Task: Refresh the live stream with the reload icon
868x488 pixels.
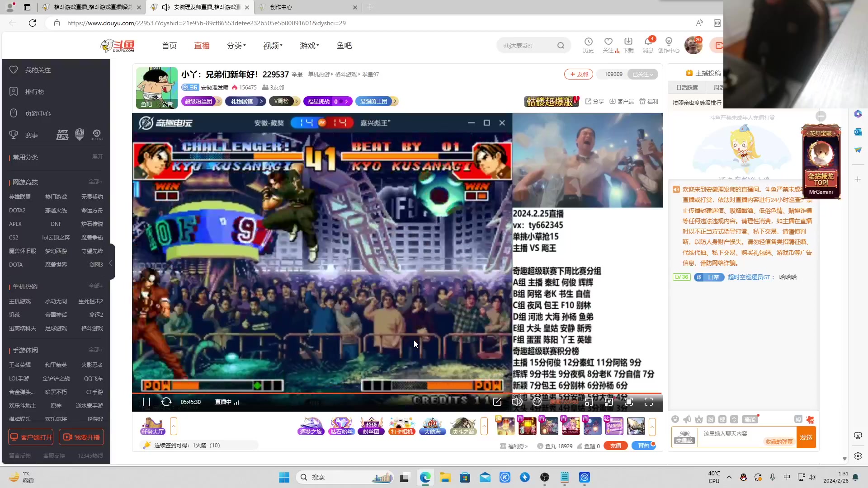Action: (166, 402)
